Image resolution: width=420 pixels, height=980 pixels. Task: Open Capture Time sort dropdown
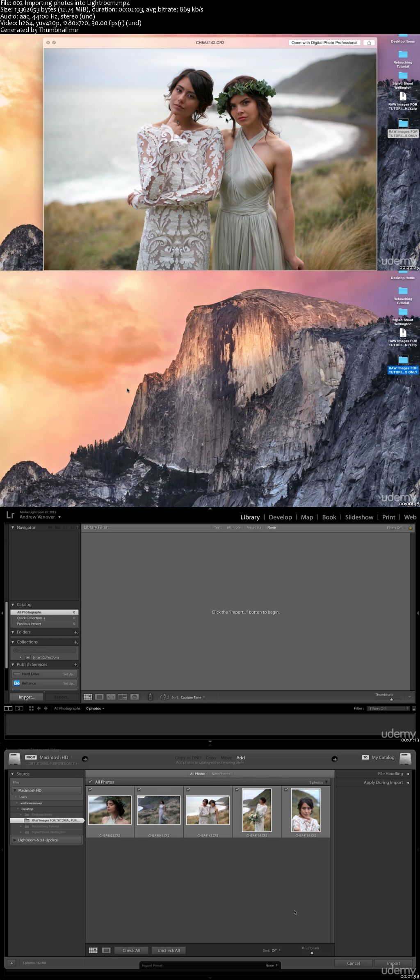tap(192, 697)
